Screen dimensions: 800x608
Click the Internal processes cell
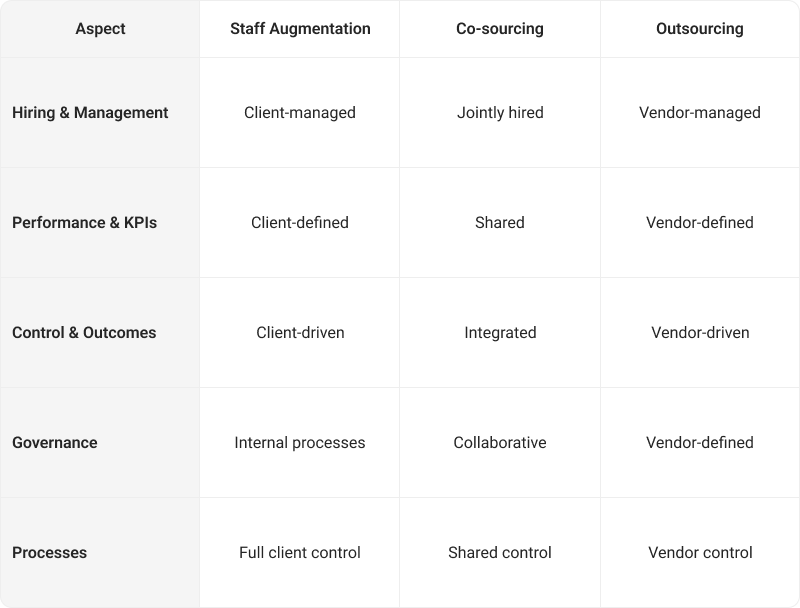click(x=300, y=443)
